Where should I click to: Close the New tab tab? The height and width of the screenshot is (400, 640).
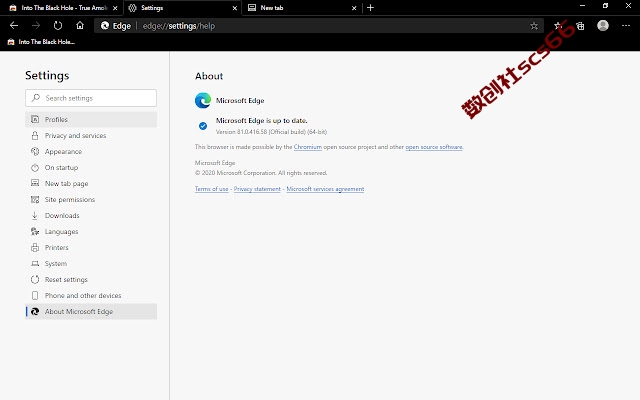tap(354, 8)
